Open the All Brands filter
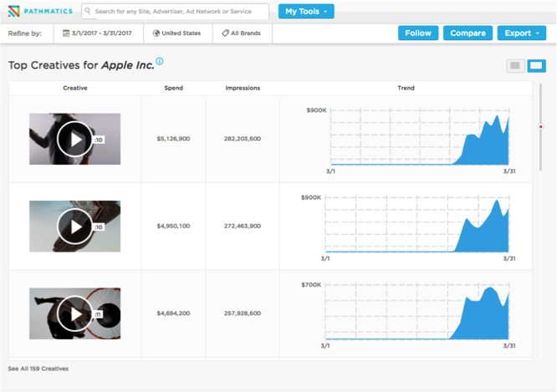The image size is (557, 392). point(241,33)
